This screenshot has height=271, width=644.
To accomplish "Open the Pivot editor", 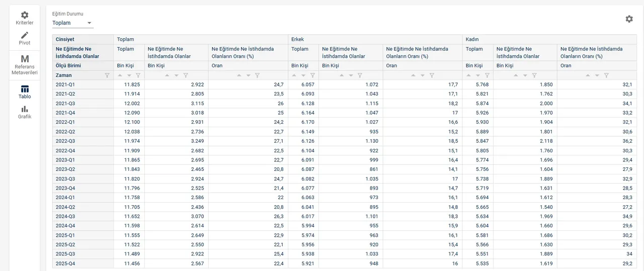I will click(24, 38).
